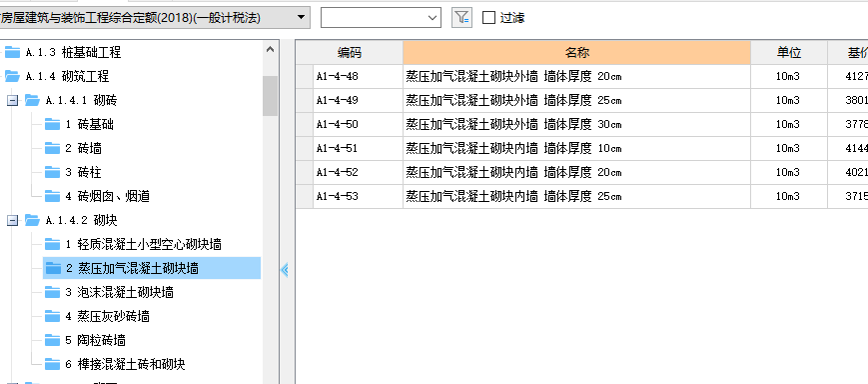Image resolution: width=868 pixels, height=384 pixels.
Task: Collapse left panel with the double-chevron arrow
Action: tap(285, 270)
